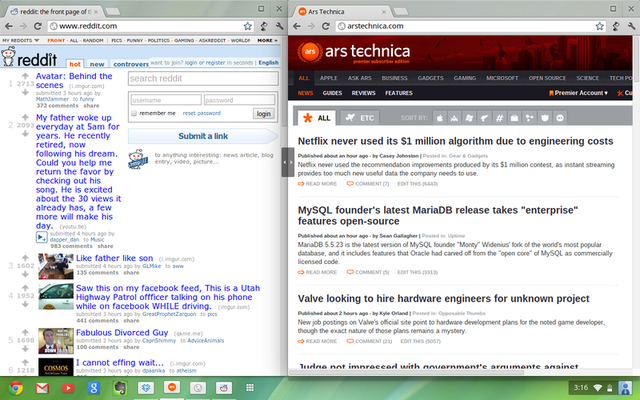Open Evernote from the shelf
The height and width of the screenshot is (400, 640).
[x=120, y=388]
